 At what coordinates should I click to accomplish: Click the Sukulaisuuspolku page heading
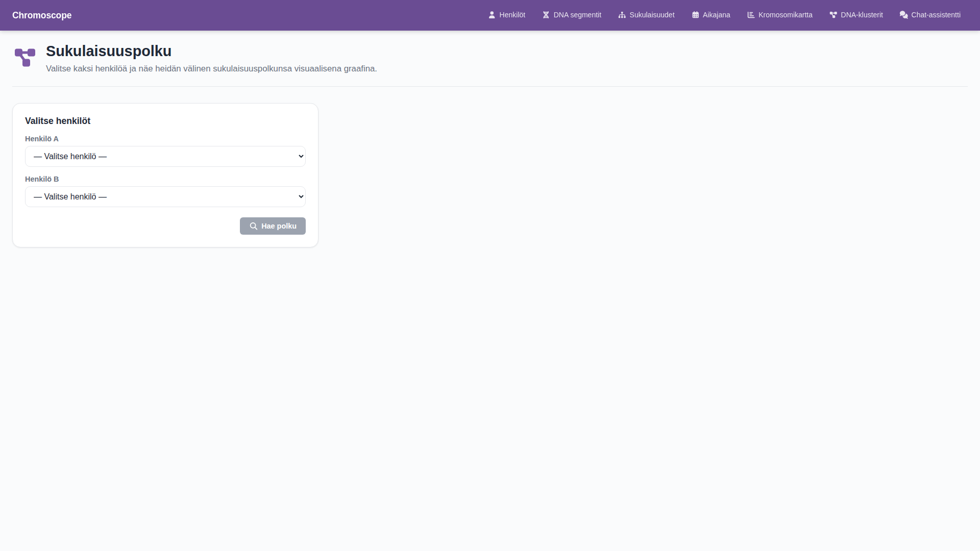click(x=109, y=51)
